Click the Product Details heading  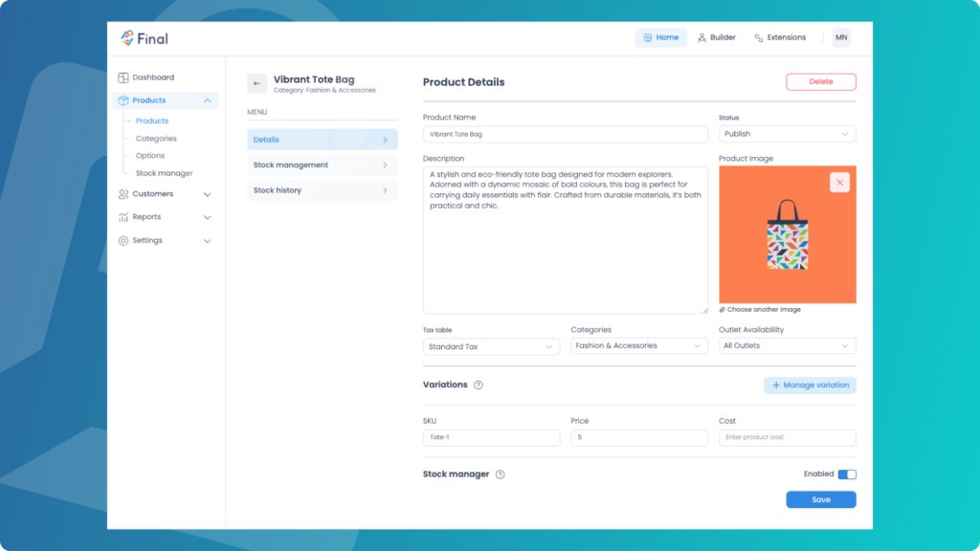464,82
